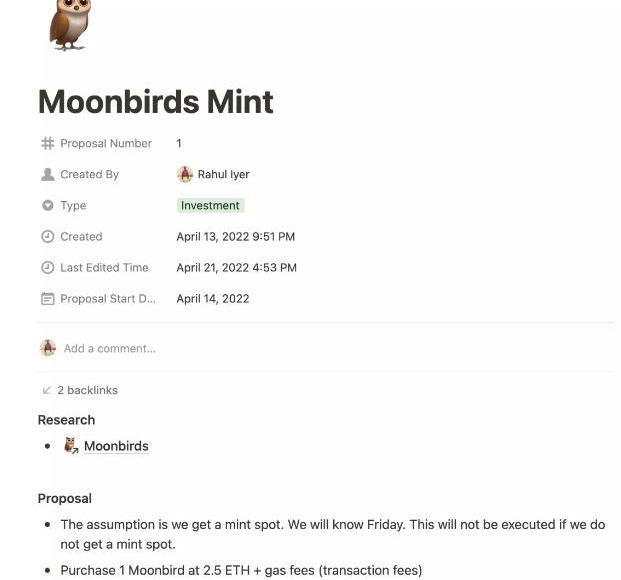Open the Proposal Start date picker April 14, 2022

[x=213, y=299]
